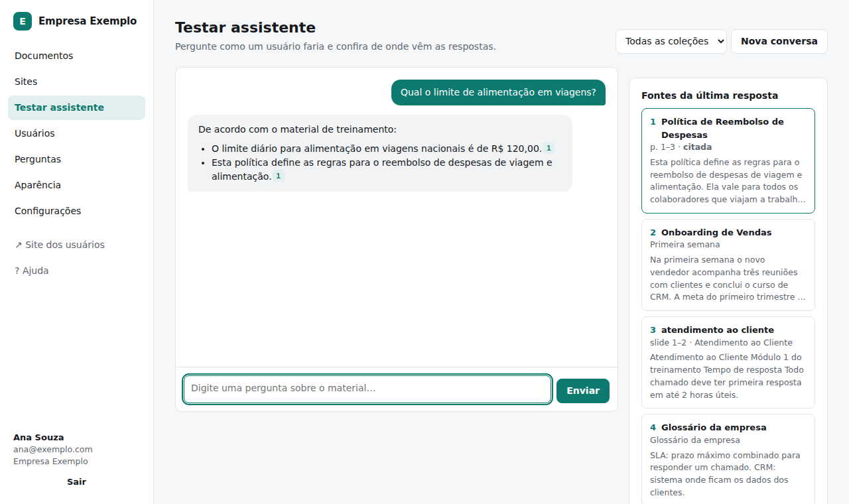Click the Ana Souza user name

coord(38,438)
